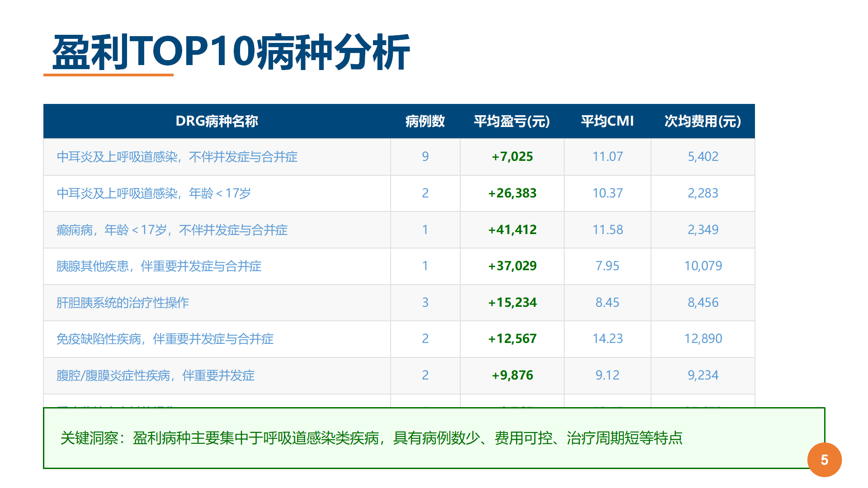The height and width of the screenshot is (488, 868).
Task: Click profit value +9,876
Action: [x=512, y=375]
